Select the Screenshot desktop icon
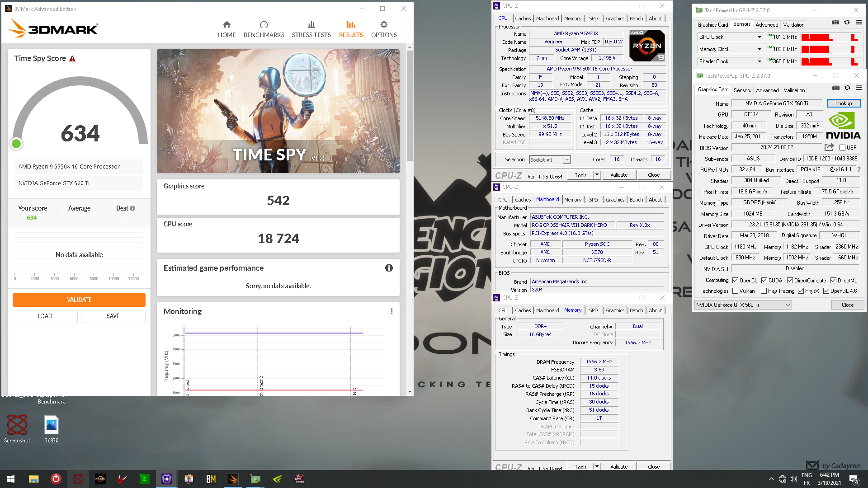868x488 pixels. coord(17,429)
